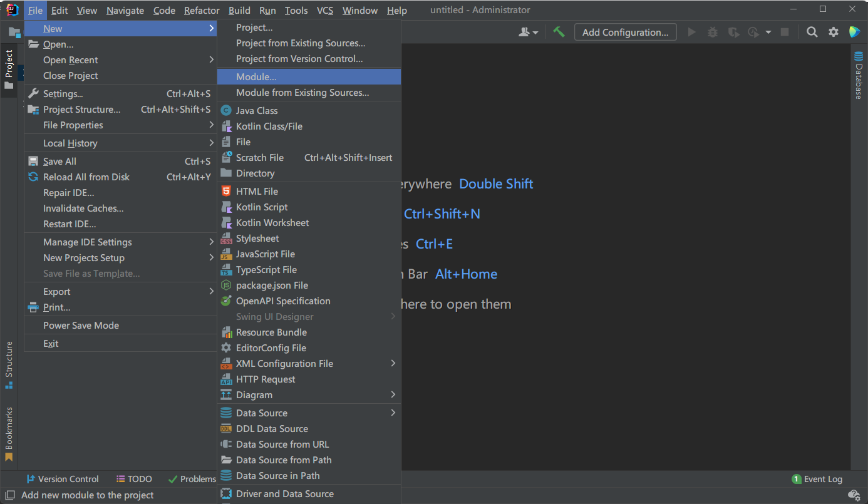Click the Add Configuration button
Screen dimensions: 868x504
tap(625, 32)
